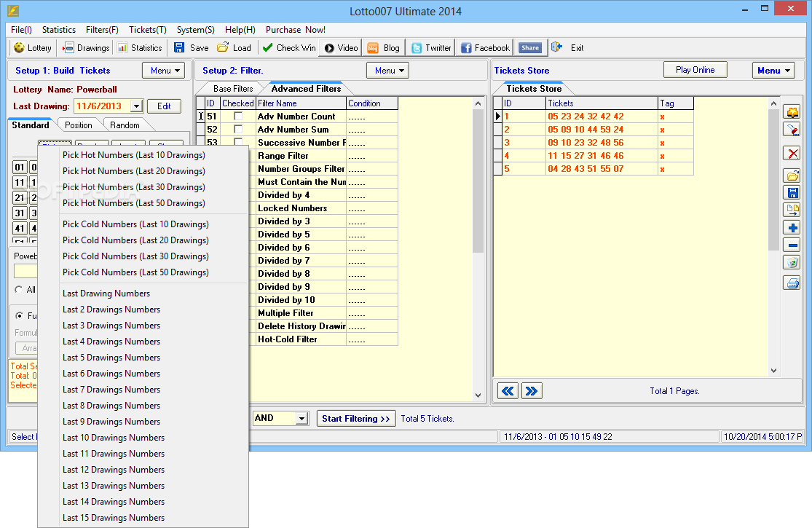812x528 pixels.
Task: Click the Tickets Store scrollbar down arrow
Action: (x=773, y=371)
